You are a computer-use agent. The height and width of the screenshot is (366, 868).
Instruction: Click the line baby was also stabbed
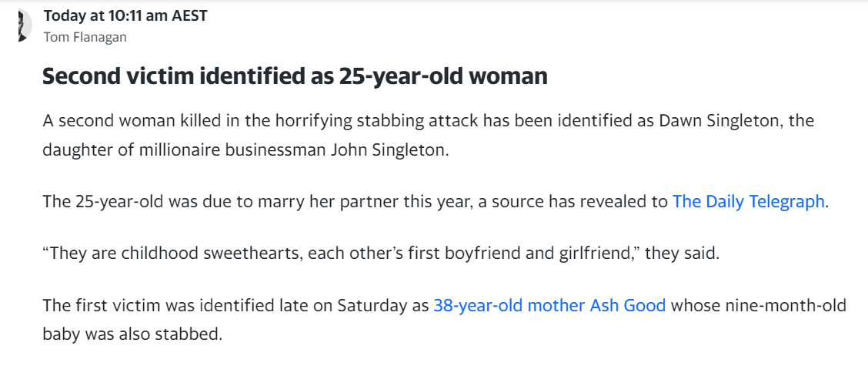(x=132, y=335)
